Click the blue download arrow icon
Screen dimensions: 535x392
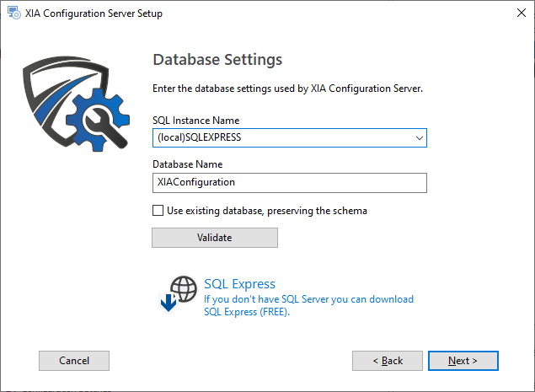169,303
